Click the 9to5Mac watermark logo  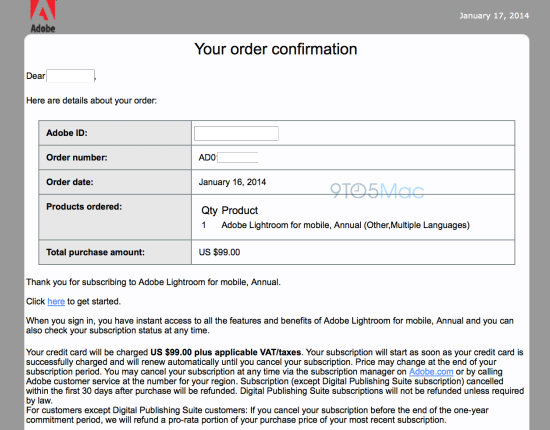377,191
